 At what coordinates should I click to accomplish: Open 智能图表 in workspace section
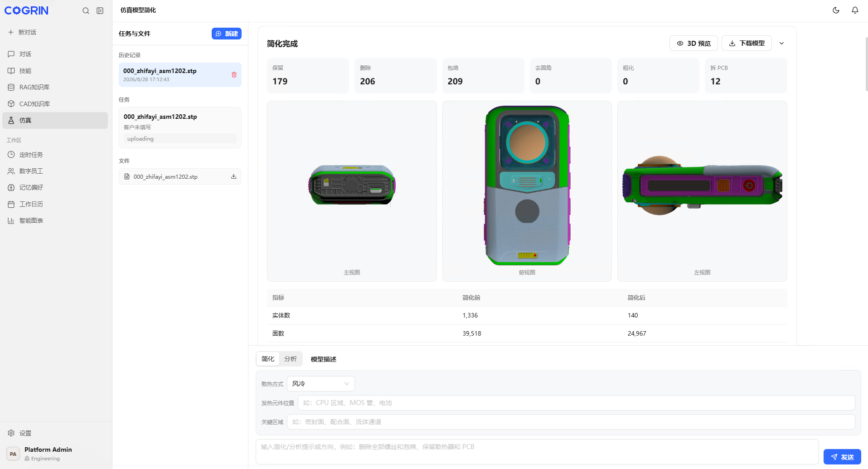(x=55, y=220)
